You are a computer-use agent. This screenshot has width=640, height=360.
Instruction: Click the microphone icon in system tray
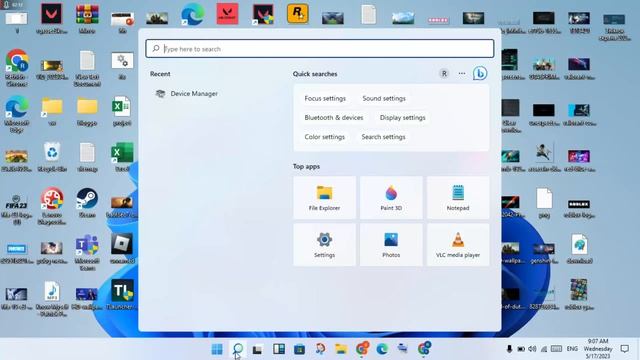coord(509,349)
